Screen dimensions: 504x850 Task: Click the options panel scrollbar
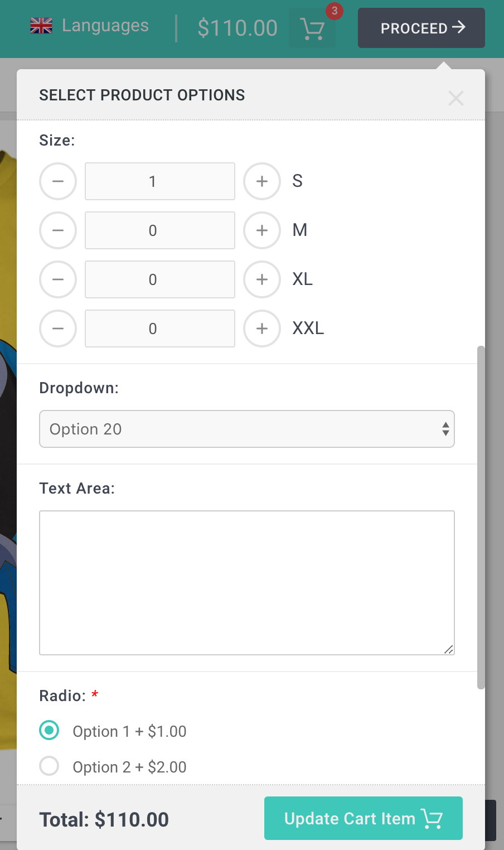pyautogui.click(x=481, y=517)
